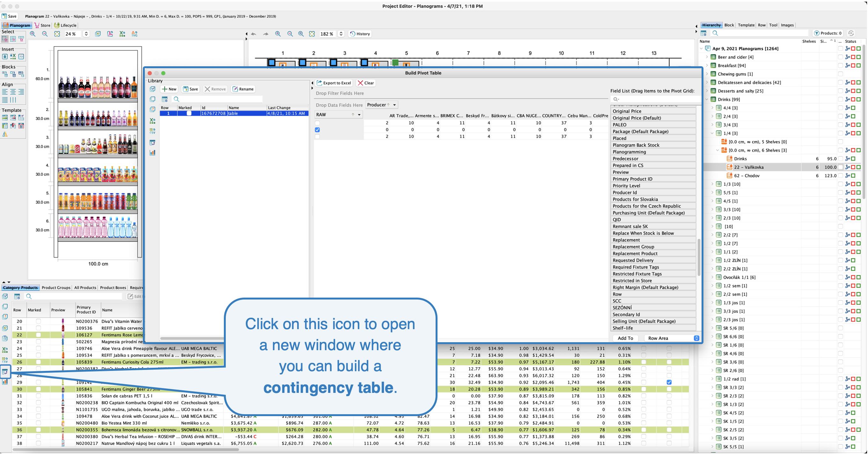868x455 pixels.
Task: Click the 24 % zoom stepper
Action: [x=86, y=34]
